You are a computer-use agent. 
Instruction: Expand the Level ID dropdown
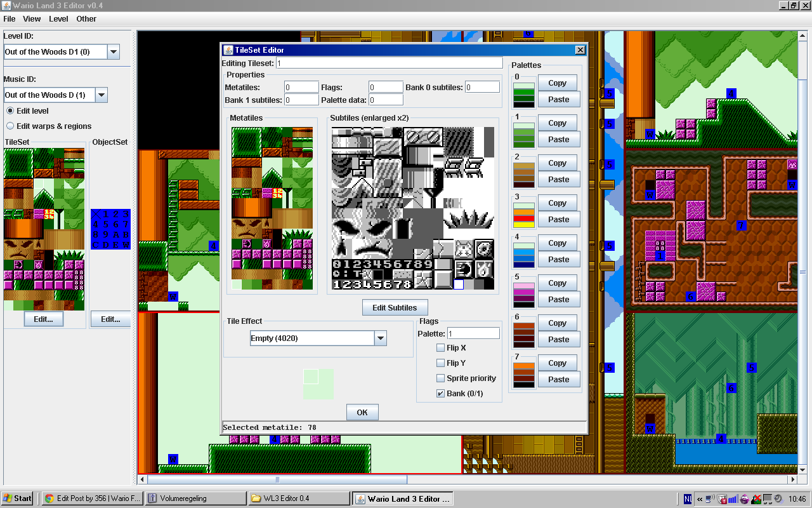tap(114, 52)
